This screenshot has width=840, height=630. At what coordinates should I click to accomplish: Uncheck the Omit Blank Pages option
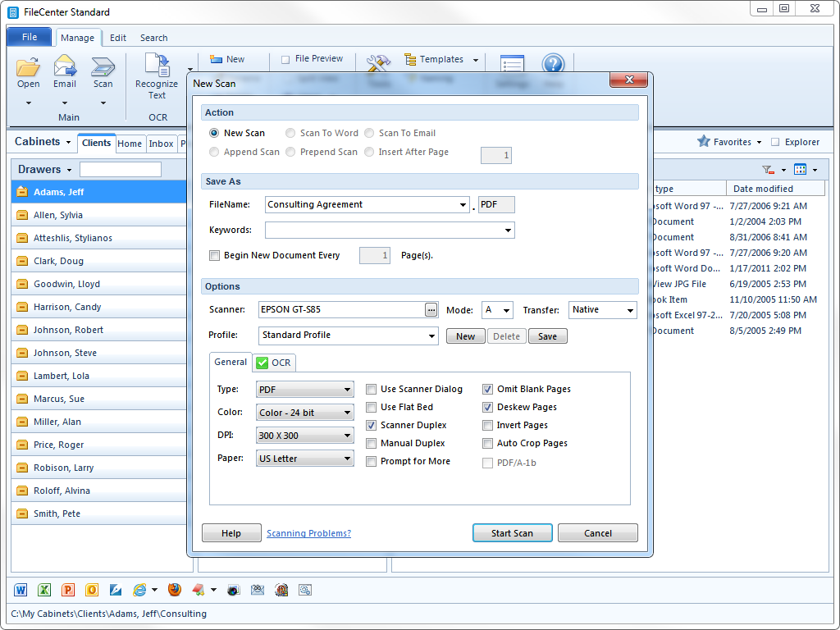[488, 389]
